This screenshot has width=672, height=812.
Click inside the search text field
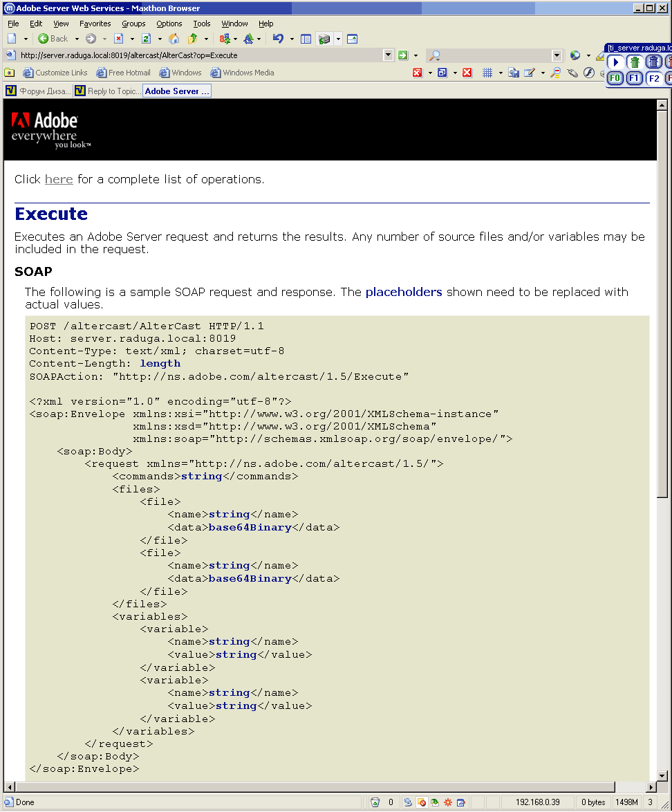(496, 55)
